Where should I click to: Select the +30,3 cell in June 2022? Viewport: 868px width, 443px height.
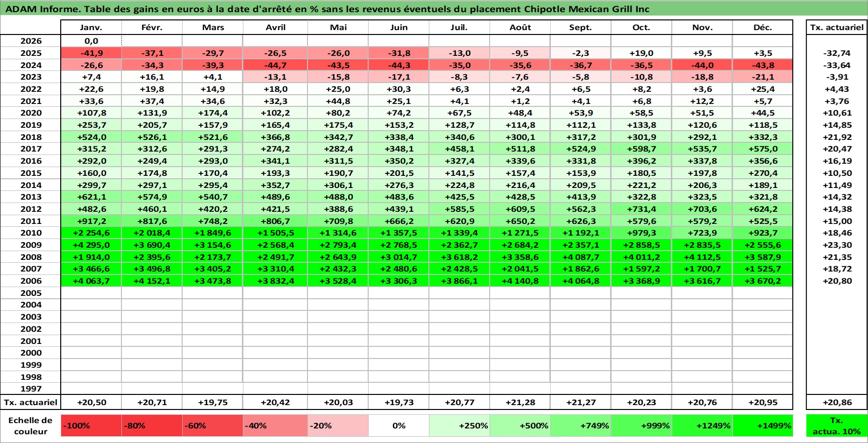[x=399, y=89]
